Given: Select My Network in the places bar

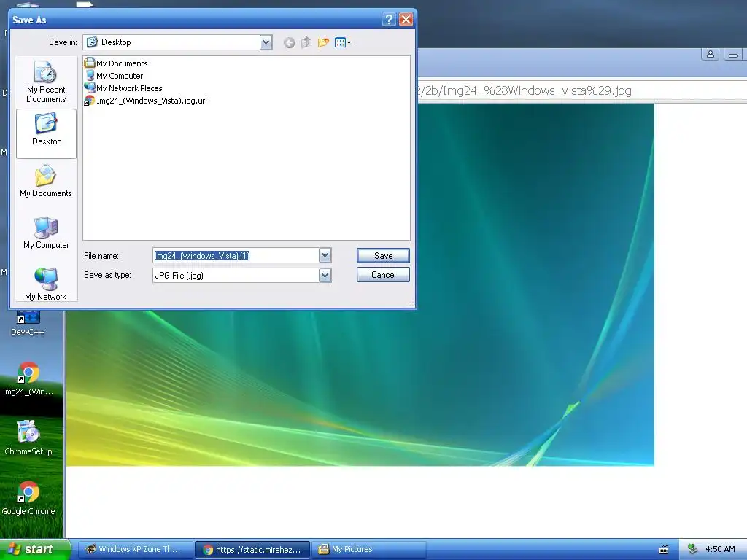Looking at the screenshot, I should coord(46,284).
